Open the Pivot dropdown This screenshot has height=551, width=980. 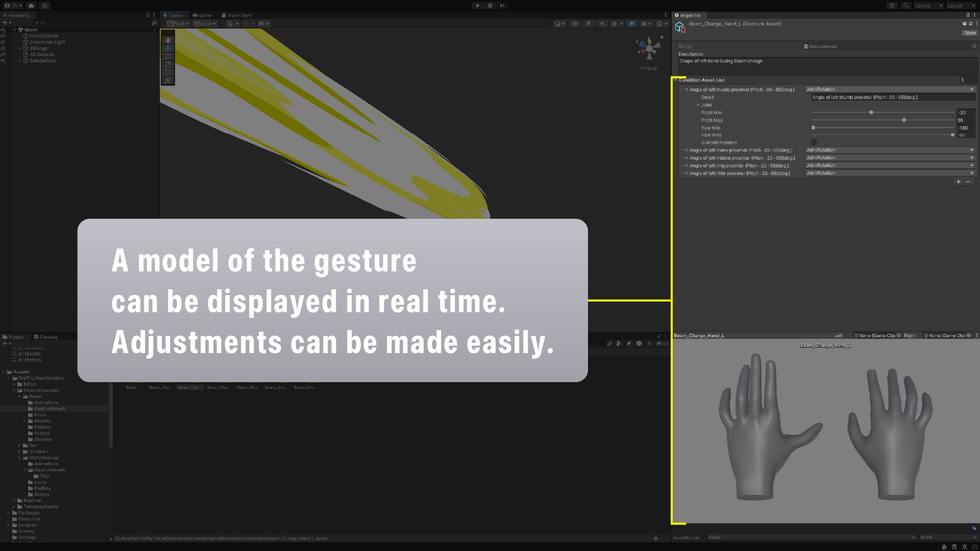[178, 23]
